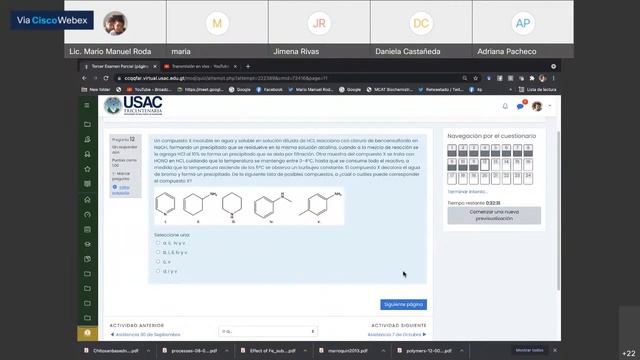Jump to question 1 in quiz navigation
The width and height of the screenshot is (640, 360).
click(451, 150)
